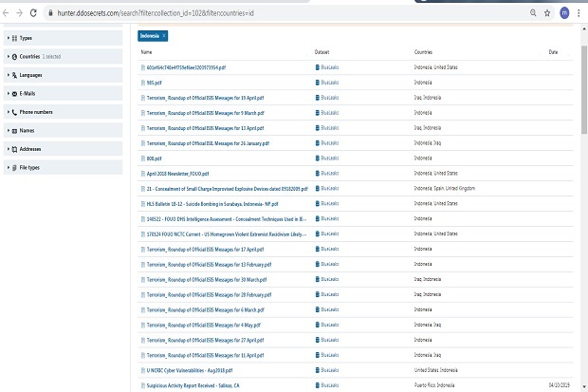Click the zoom magnifier icon in address bar

[x=533, y=13]
